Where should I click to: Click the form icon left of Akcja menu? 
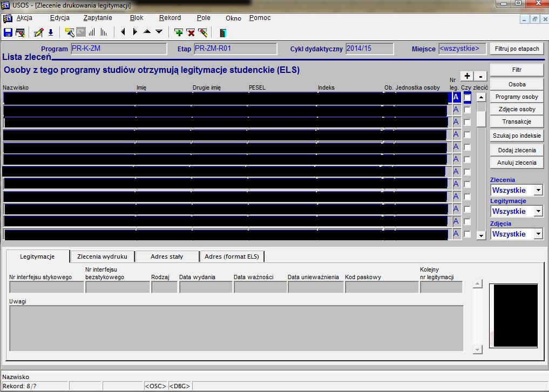click(8, 18)
